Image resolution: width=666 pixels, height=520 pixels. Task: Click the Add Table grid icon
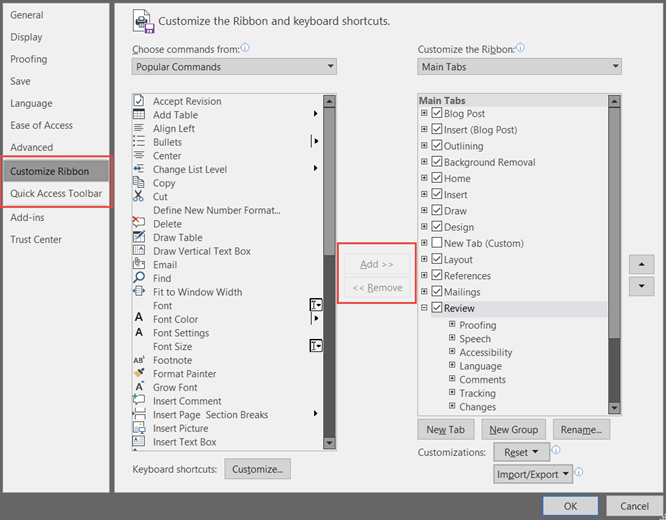139,114
